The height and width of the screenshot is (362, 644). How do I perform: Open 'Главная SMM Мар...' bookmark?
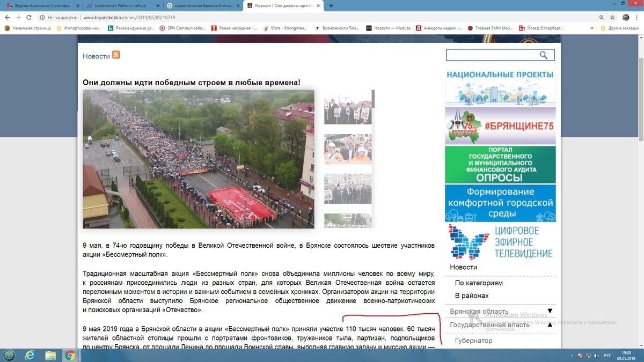coord(491,28)
